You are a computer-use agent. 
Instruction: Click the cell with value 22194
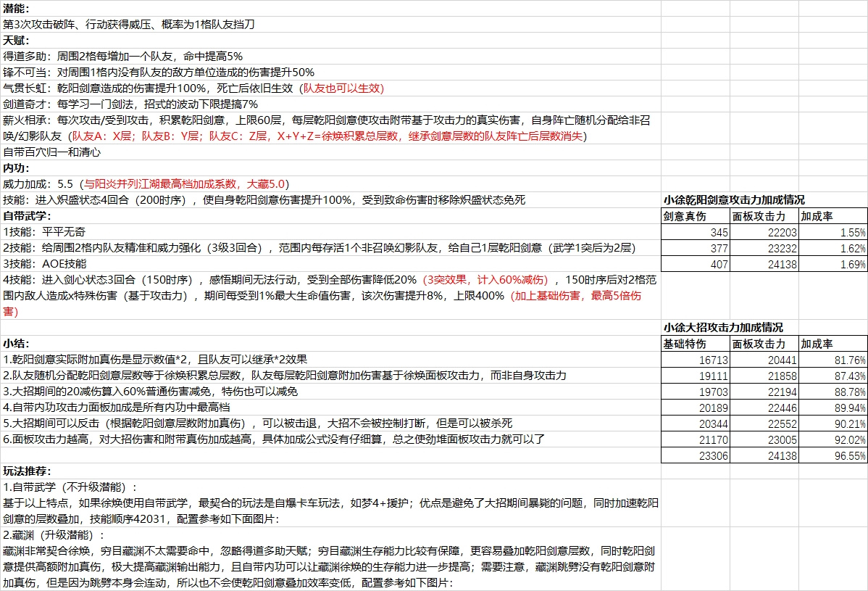pos(764,392)
